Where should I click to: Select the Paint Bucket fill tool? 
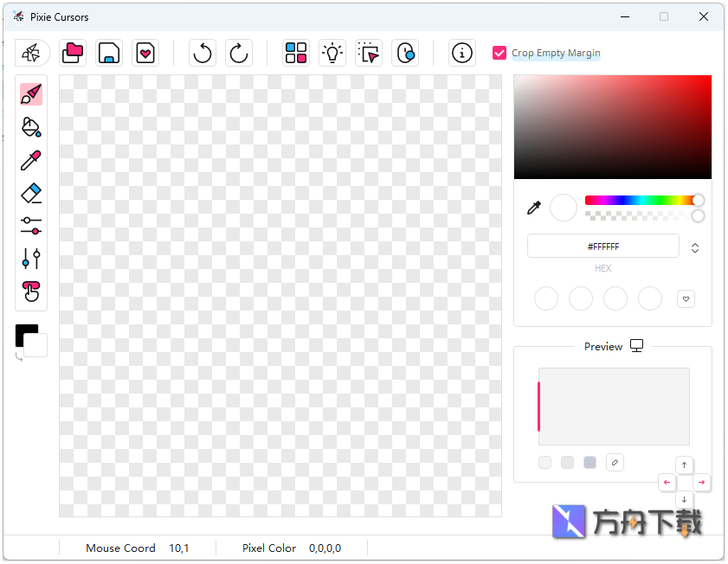click(31, 127)
